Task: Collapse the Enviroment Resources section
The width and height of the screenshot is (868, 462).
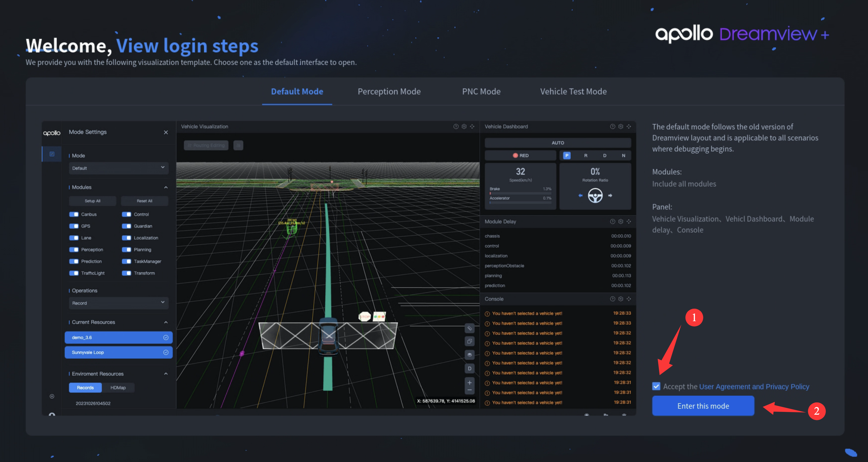Action: [x=166, y=374]
